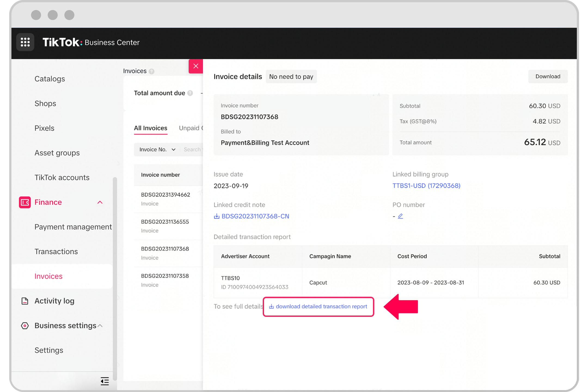588x392 pixels.
Task: Edit PO number with pencil icon
Action: (x=400, y=216)
